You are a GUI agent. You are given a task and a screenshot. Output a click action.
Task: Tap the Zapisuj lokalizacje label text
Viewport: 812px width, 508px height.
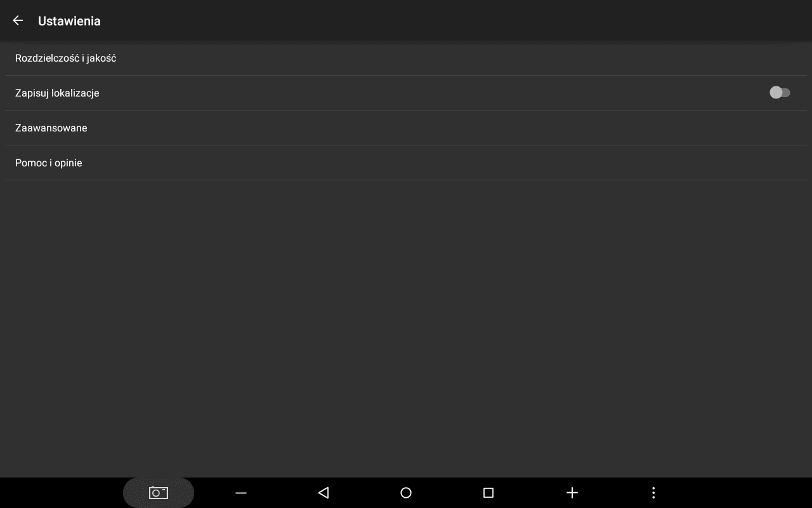57,93
